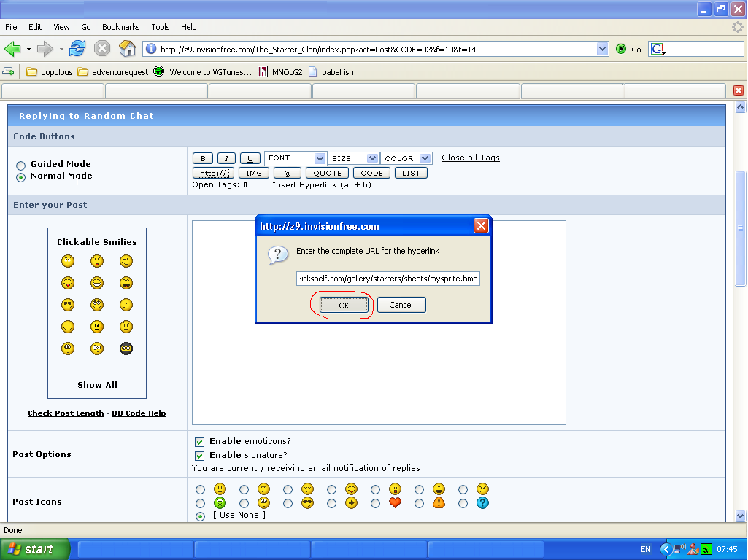Screen dimensions: 748x560
Task: Click the Underline U code button
Action: click(x=250, y=158)
